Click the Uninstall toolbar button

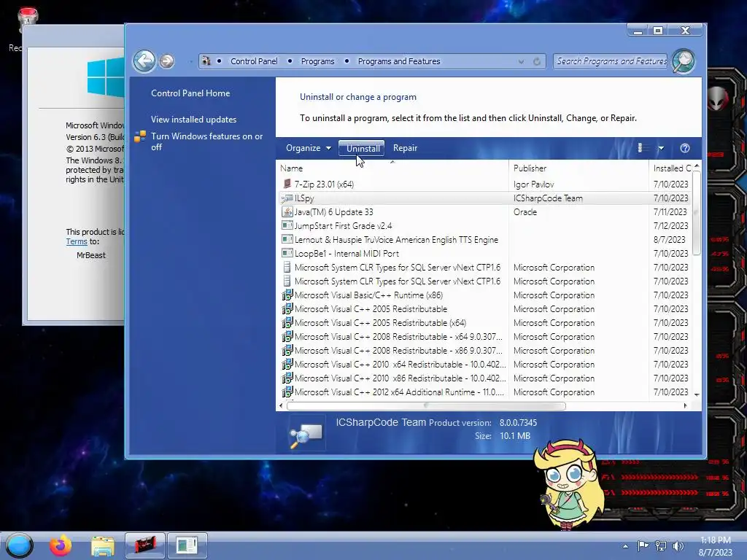coord(362,148)
